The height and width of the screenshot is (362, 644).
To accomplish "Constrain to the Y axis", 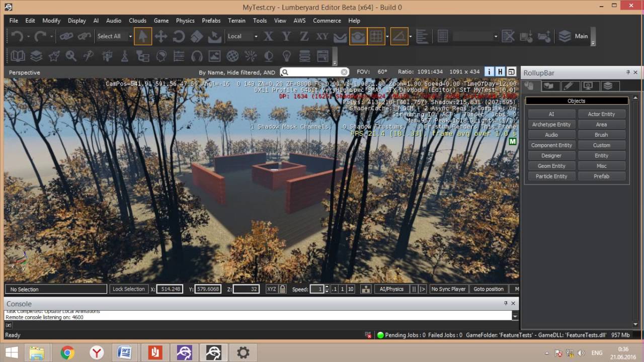I will (286, 36).
